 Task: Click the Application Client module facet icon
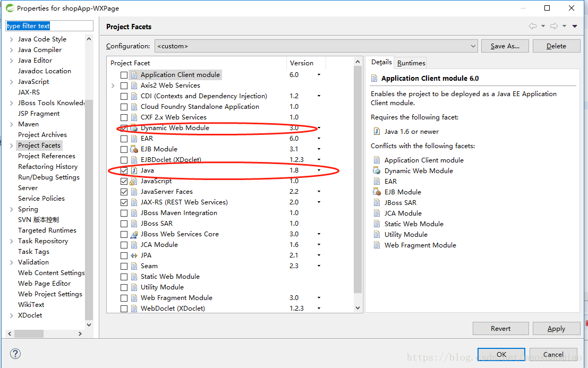pos(134,75)
